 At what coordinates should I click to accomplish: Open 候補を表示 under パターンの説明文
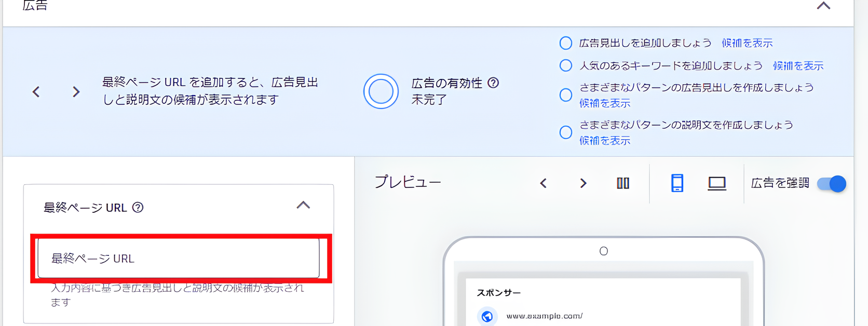(x=605, y=141)
